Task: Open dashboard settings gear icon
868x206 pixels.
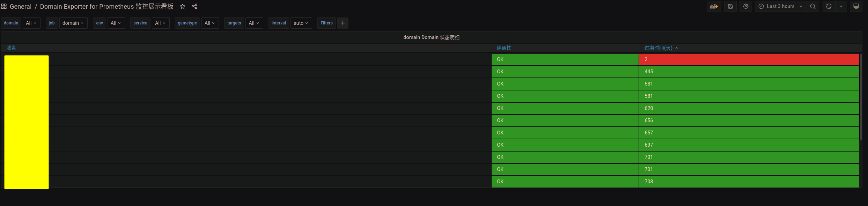Action: click(x=745, y=6)
